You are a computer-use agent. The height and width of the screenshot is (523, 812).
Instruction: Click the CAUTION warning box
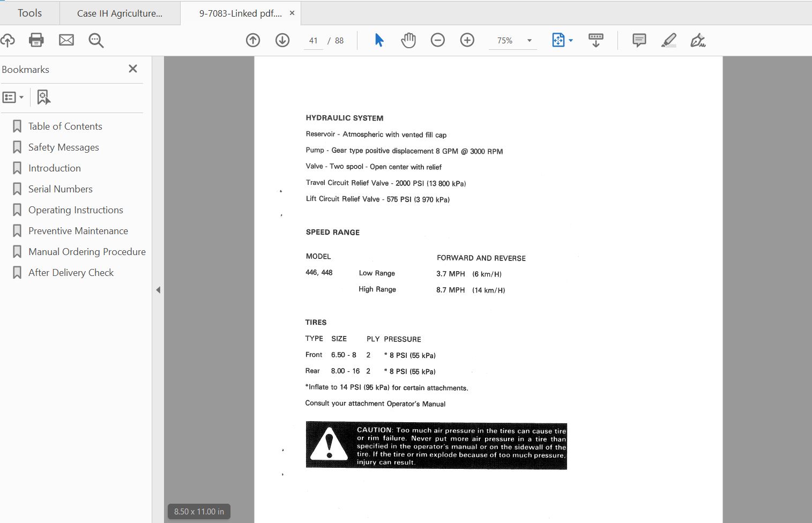[x=436, y=445]
